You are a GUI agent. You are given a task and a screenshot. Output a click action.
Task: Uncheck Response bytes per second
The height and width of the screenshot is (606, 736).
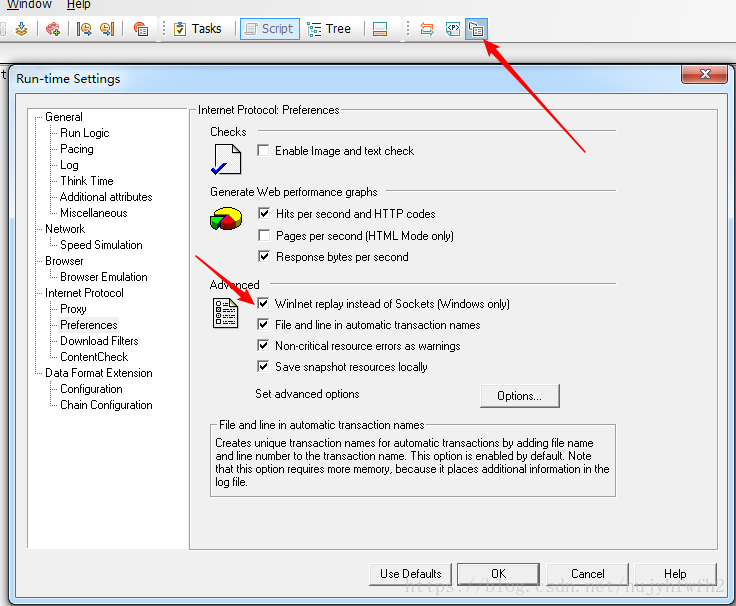coord(264,256)
